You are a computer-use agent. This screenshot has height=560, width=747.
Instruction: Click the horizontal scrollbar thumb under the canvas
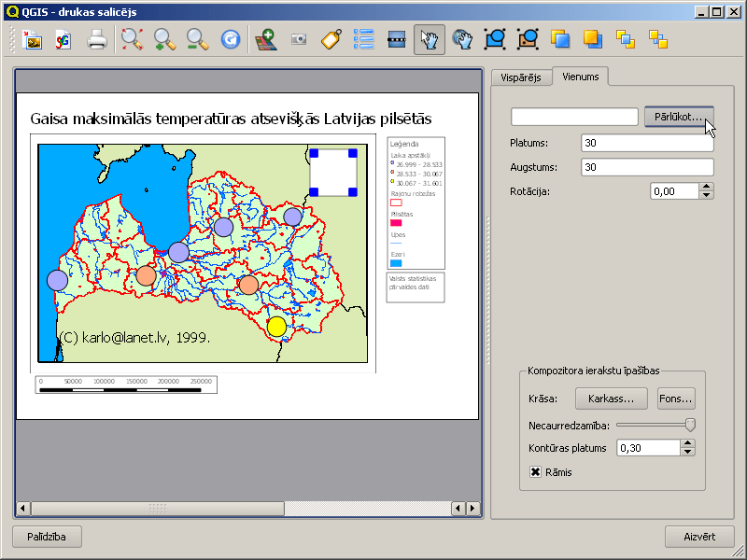[x=158, y=508]
